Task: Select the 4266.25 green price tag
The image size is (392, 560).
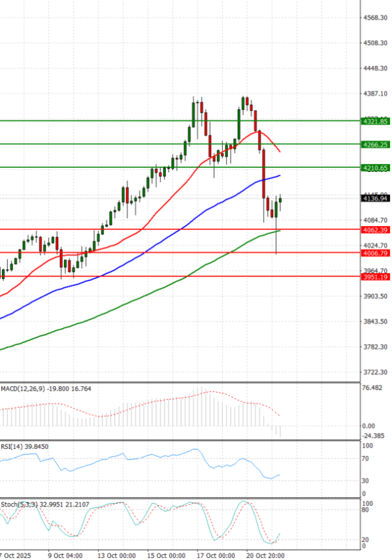Action: pyautogui.click(x=375, y=145)
